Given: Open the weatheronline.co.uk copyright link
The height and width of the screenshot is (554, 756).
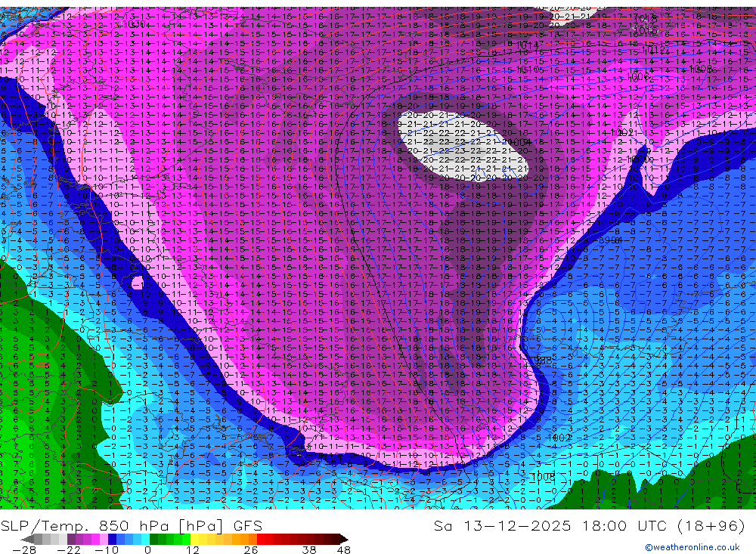Looking at the screenshot, I should (692, 547).
